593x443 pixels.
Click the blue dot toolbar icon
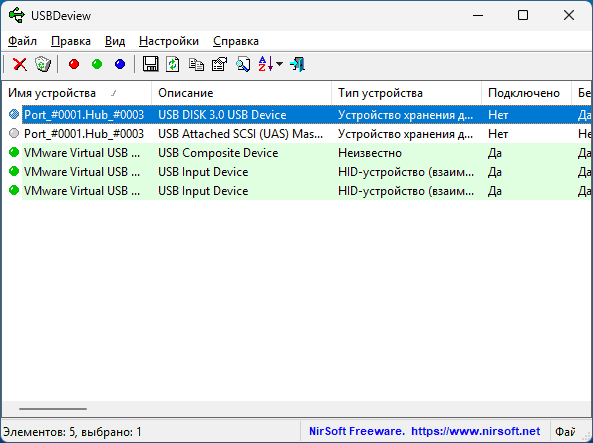[120, 64]
